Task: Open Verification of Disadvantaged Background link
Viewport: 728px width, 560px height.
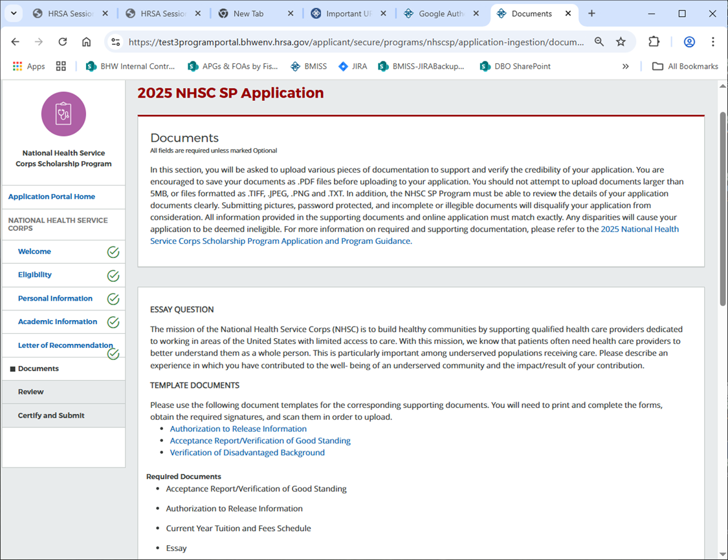Action: click(247, 453)
